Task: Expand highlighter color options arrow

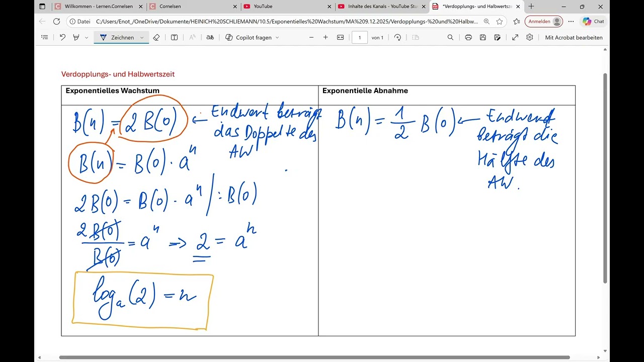Action: pos(87,38)
